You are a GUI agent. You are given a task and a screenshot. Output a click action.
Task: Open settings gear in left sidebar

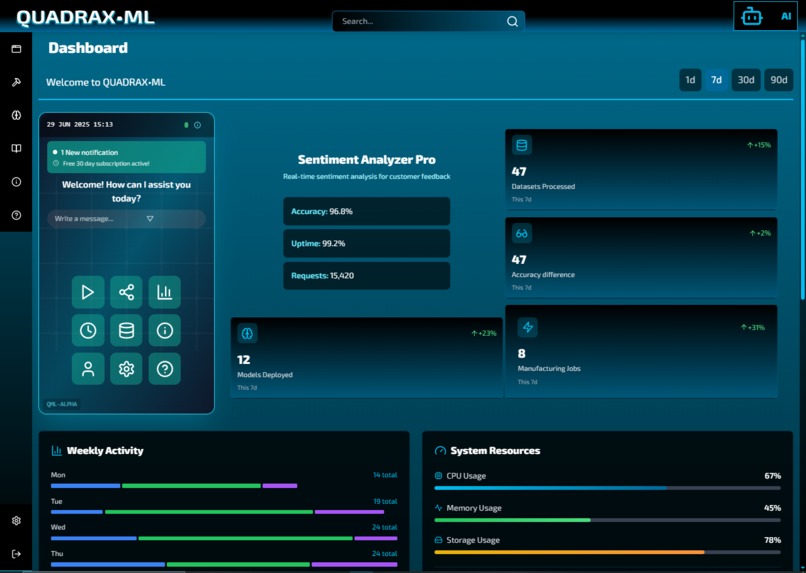pyautogui.click(x=16, y=521)
